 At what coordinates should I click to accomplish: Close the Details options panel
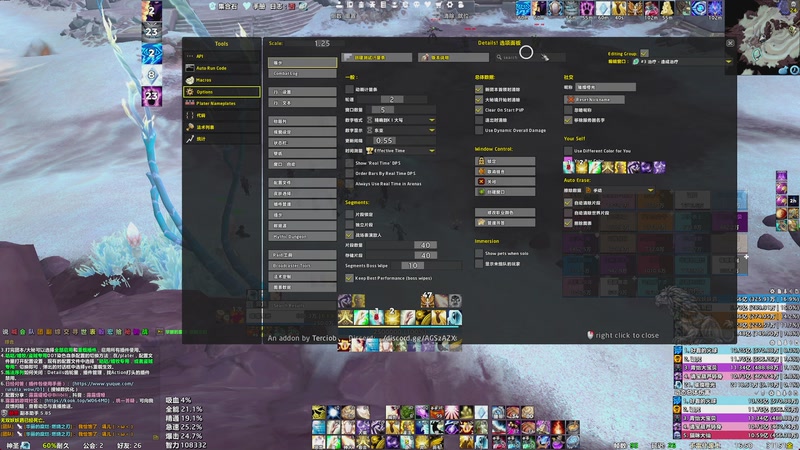coord(730,43)
